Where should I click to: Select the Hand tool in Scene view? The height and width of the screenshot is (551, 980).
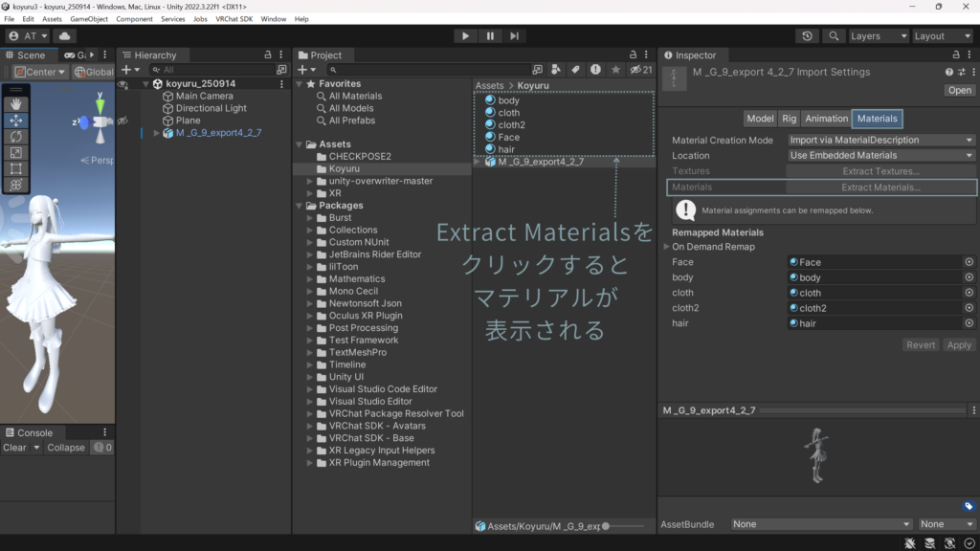pos(16,104)
